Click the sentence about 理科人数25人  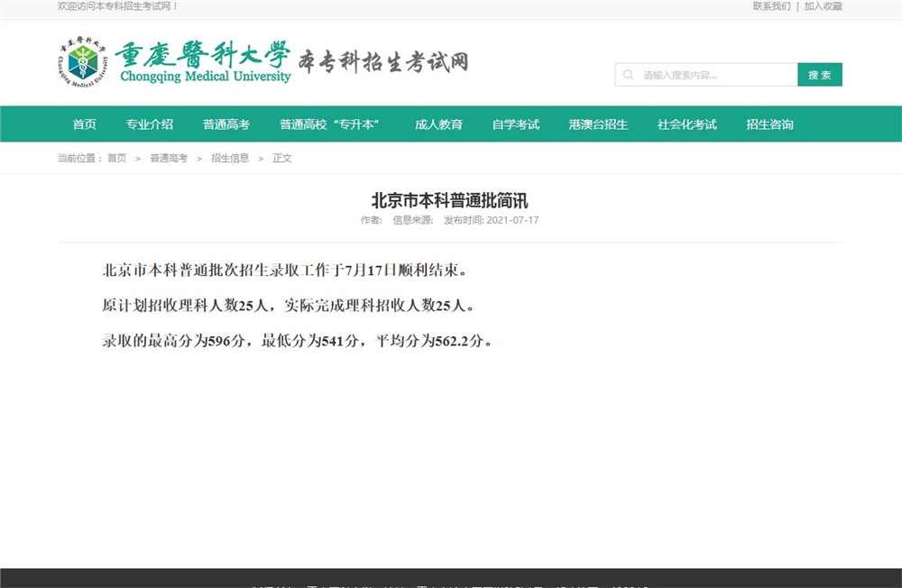[x=290, y=306]
